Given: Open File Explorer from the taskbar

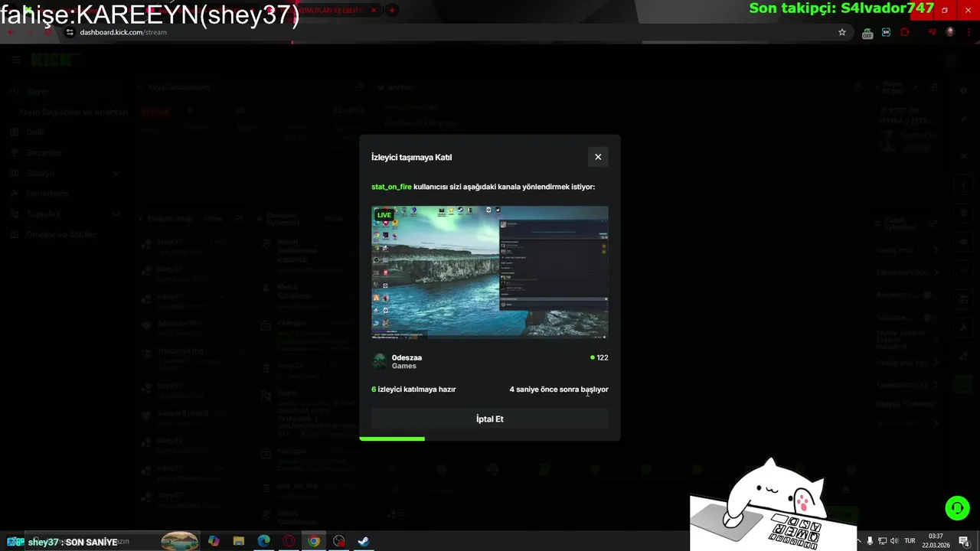Looking at the screenshot, I should click(x=239, y=541).
